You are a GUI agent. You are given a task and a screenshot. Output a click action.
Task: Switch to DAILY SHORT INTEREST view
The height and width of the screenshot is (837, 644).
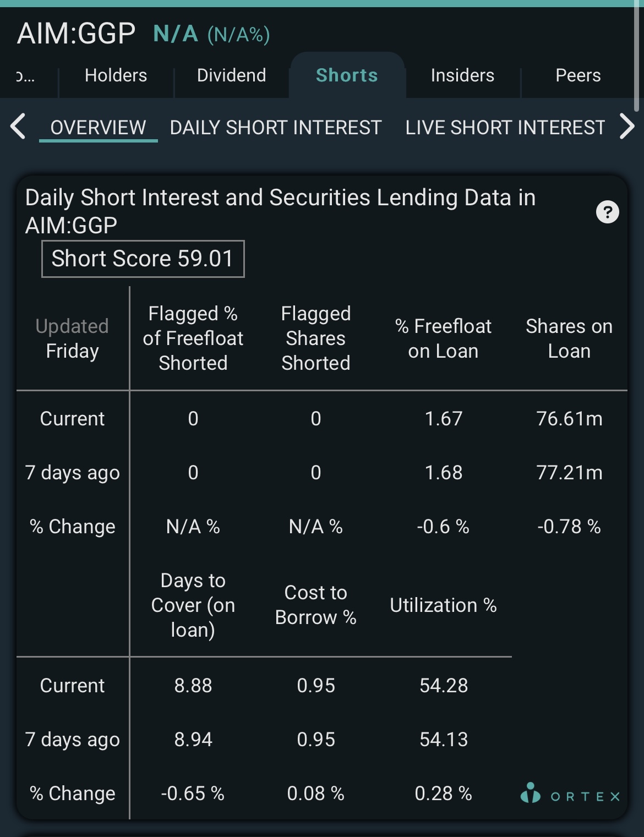276,128
